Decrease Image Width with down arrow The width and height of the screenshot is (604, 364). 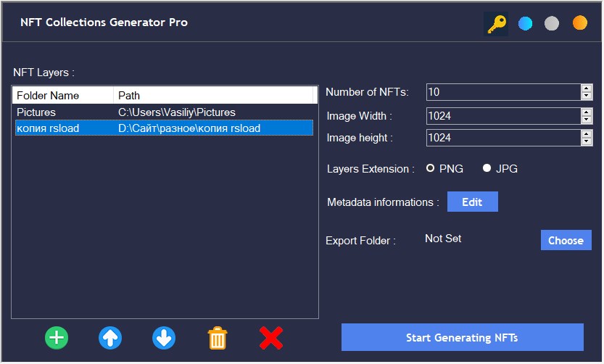tap(587, 120)
